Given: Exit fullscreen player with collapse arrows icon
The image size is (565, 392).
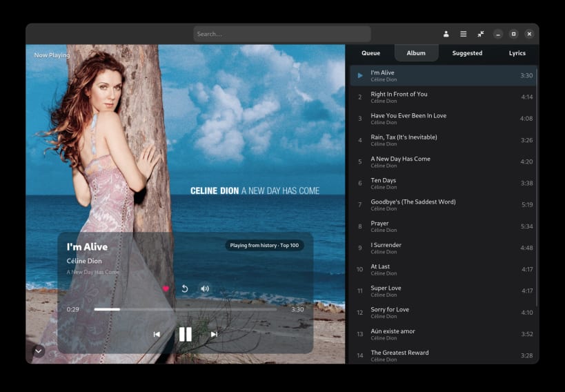Looking at the screenshot, I should tap(481, 34).
